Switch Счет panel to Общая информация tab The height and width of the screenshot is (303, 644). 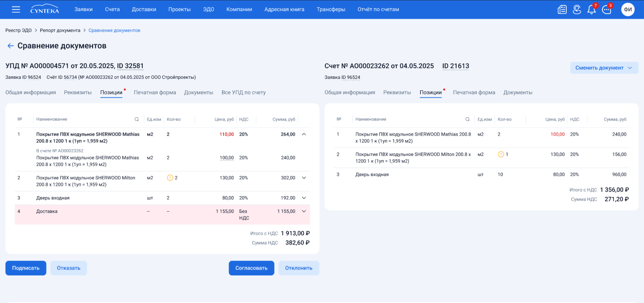coord(350,92)
